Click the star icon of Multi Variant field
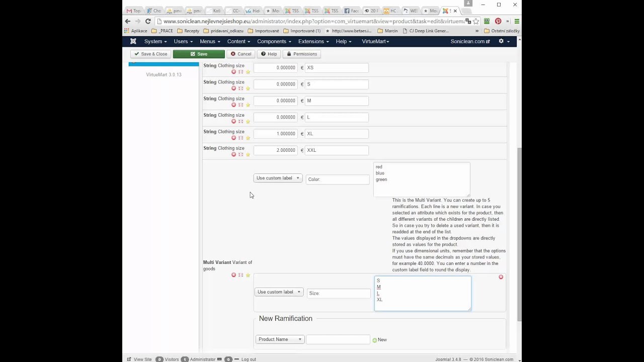 [x=248, y=275]
